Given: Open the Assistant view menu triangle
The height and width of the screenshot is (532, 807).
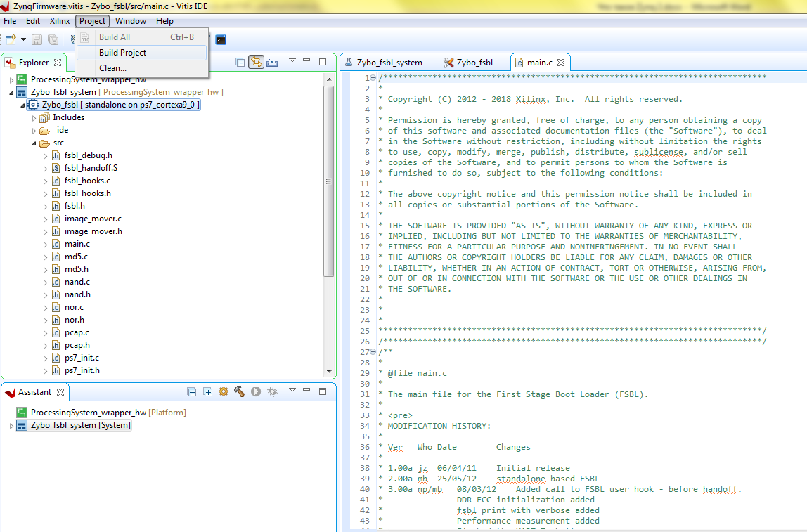Looking at the screenshot, I should [292, 390].
